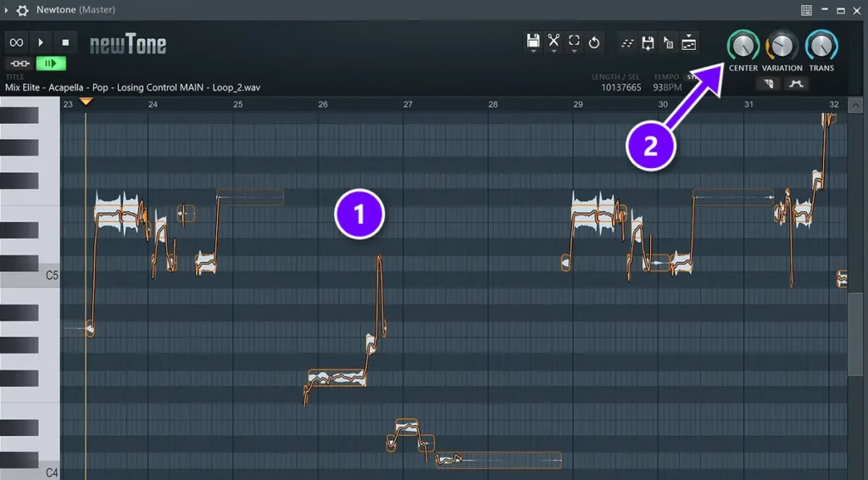Screen dimensions: 868x480
Task: Click bar 30 on the timeline ruler
Action: pos(663,104)
